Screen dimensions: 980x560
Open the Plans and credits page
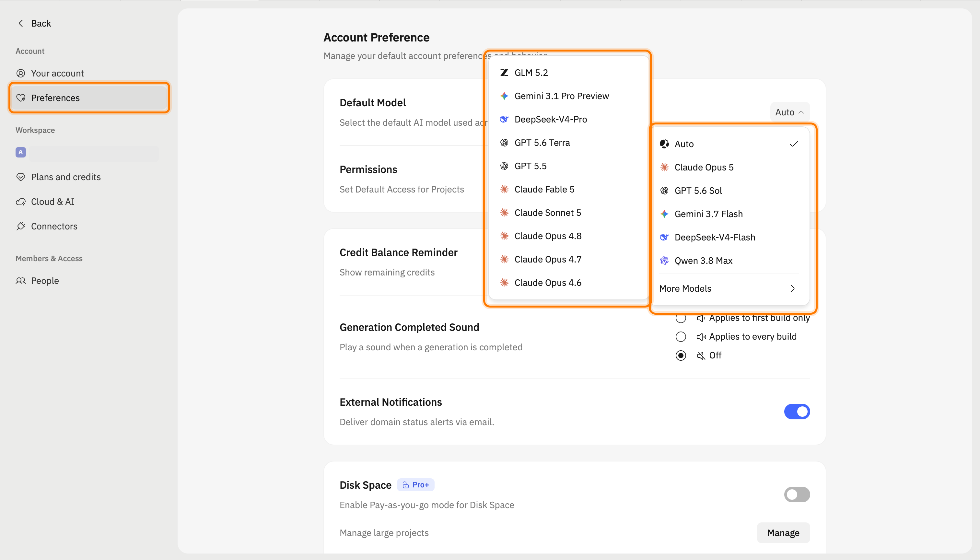coord(89,177)
